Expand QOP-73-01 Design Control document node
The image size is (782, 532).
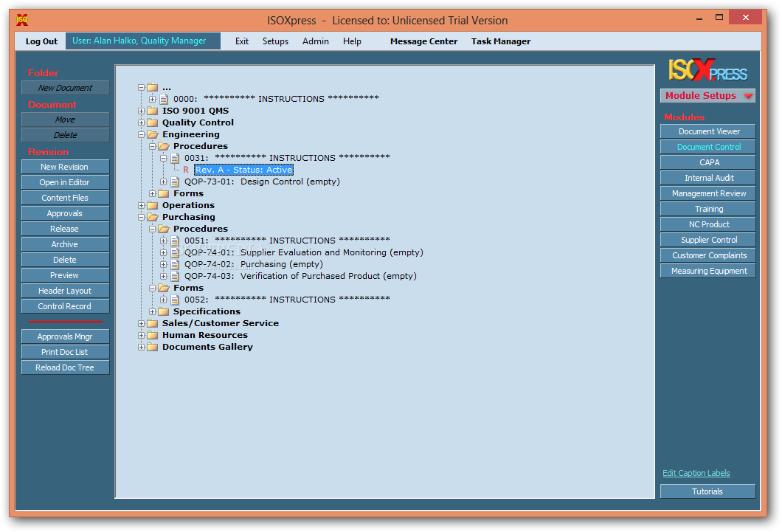163,182
